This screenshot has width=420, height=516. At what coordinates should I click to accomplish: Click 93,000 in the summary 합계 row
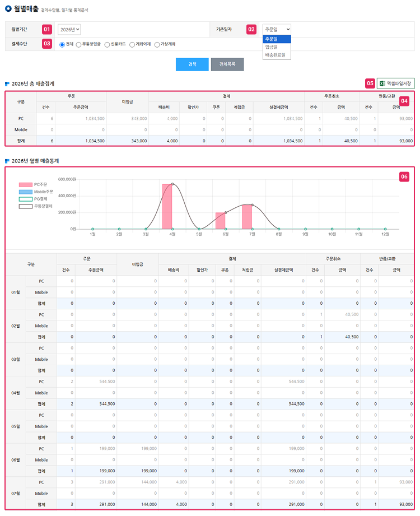click(x=406, y=141)
